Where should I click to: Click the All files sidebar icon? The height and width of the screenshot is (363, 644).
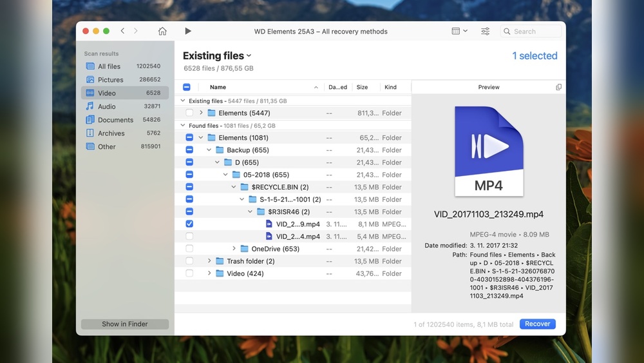90,66
